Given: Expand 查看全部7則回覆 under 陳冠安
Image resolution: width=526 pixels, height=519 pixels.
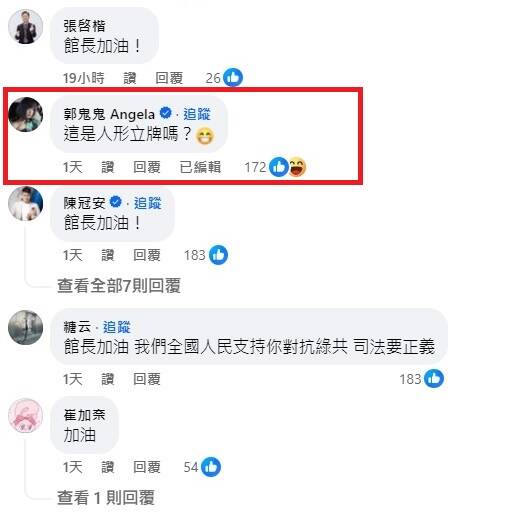Looking at the screenshot, I should (119, 286).
